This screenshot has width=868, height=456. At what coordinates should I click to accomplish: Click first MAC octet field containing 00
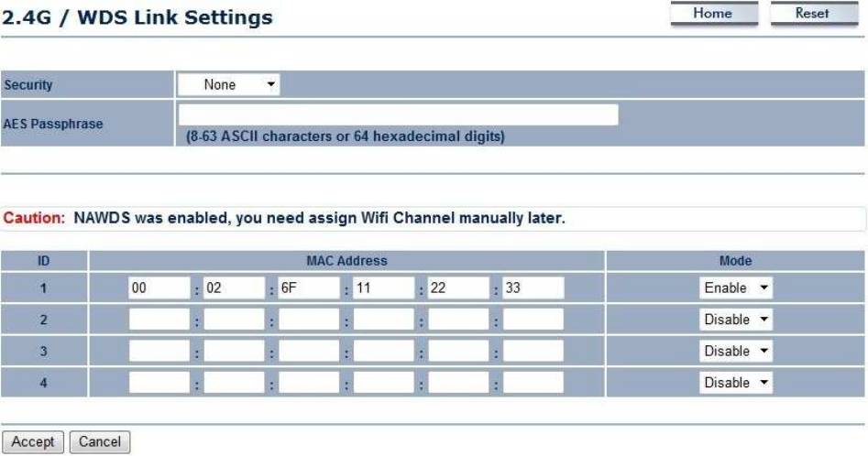coord(159,288)
